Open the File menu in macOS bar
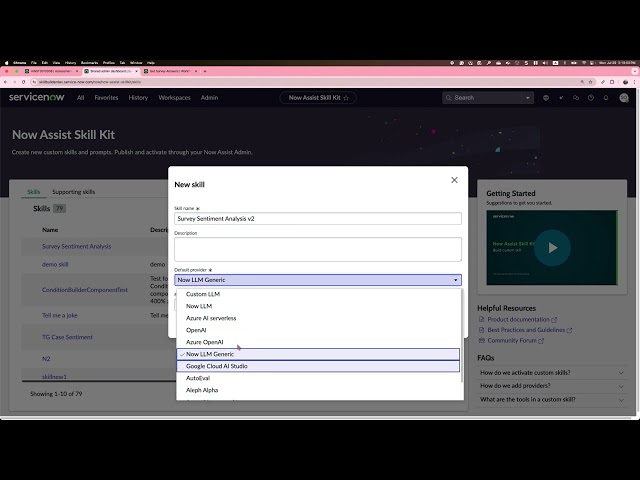Viewport: 640px width, 480px height. (34, 63)
